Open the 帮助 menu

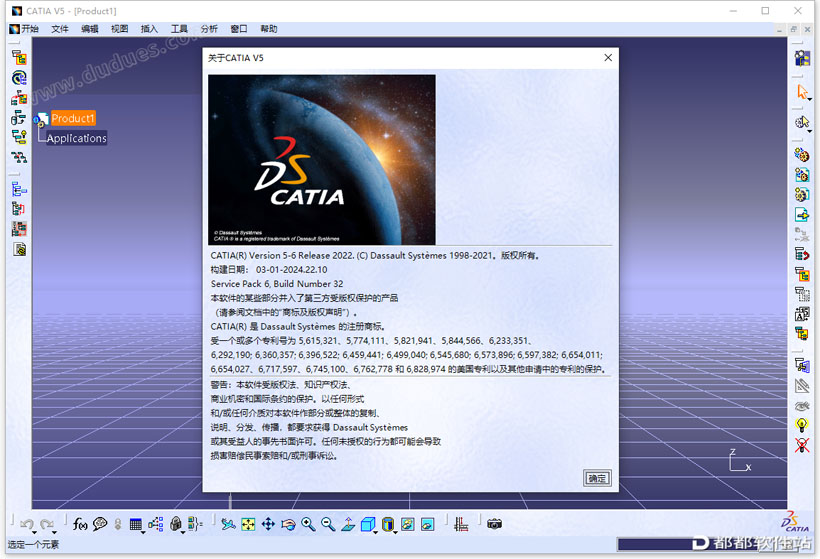point(268,29)
